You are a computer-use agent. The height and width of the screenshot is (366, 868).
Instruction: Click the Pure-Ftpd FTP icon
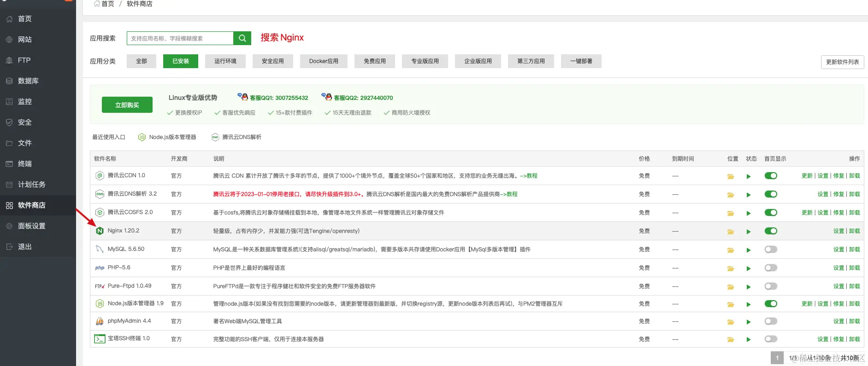pos(100,286)
